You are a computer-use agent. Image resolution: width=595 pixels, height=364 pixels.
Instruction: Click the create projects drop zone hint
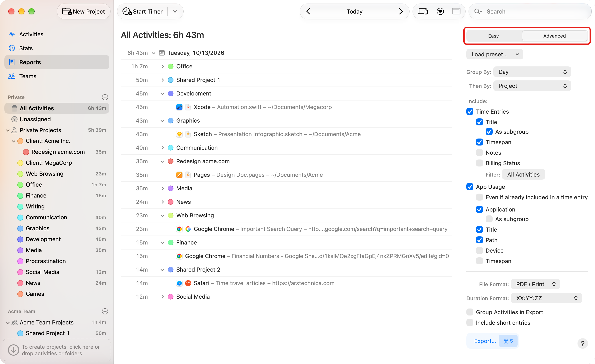(x=57, y=350)
